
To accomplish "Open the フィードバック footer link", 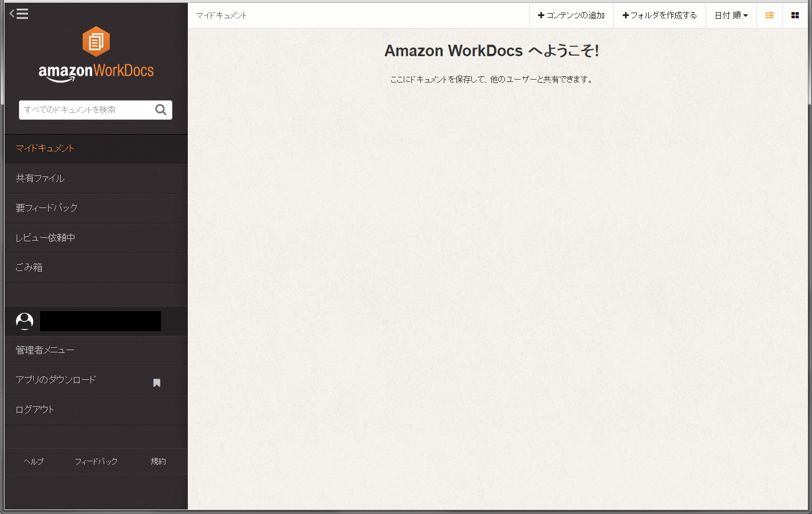I will point(96,461).
